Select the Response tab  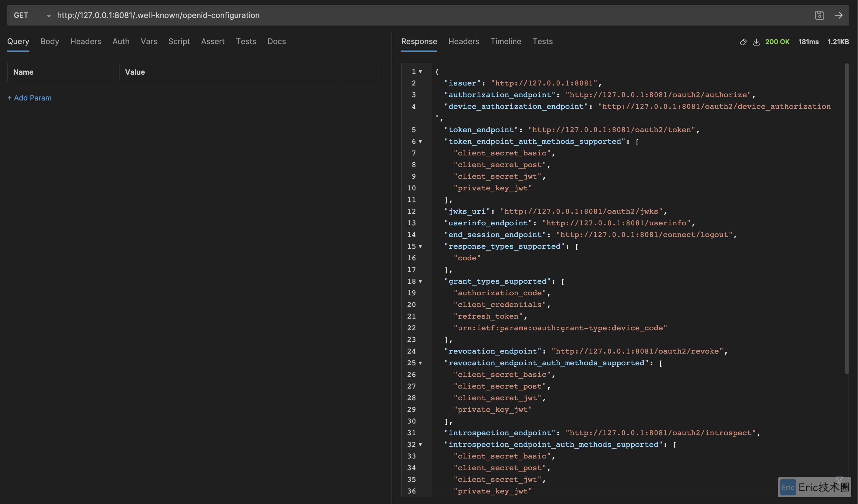click(x=419, y=42)
